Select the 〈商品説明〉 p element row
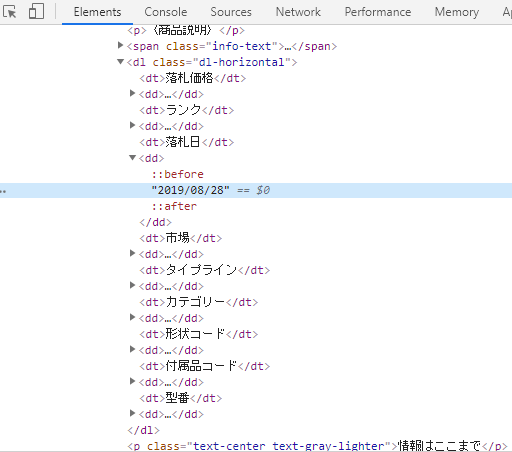The width and height of the screenshot is (512, 452). pos(186,30)
